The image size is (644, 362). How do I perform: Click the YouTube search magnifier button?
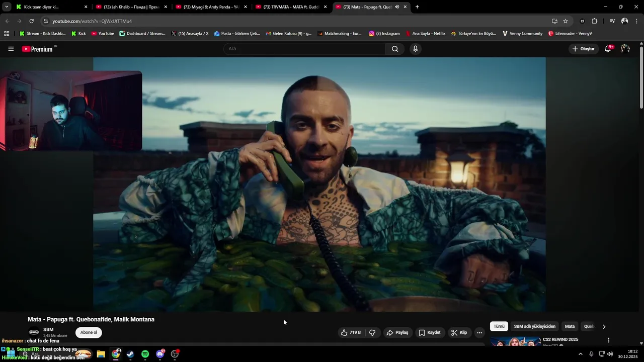(395, 49)
